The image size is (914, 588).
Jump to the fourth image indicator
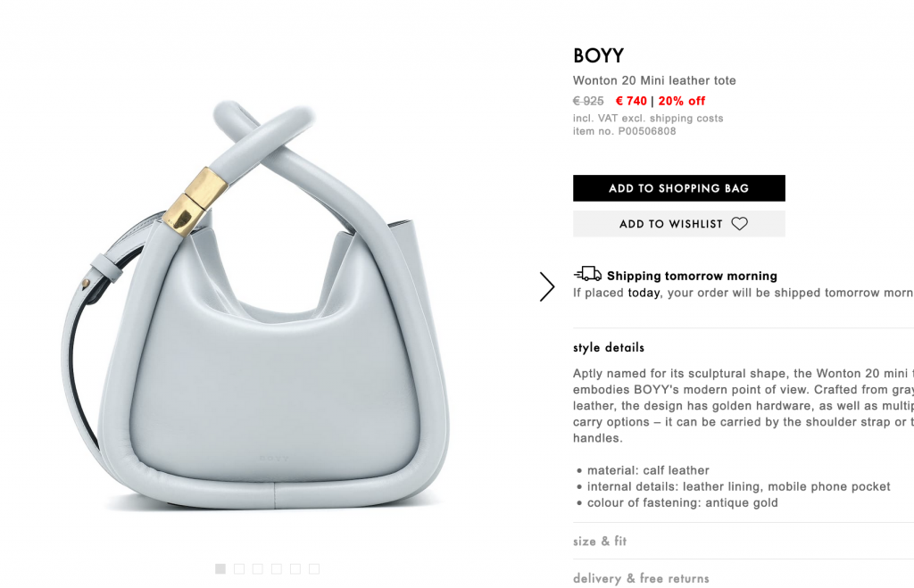coord(277,568)
